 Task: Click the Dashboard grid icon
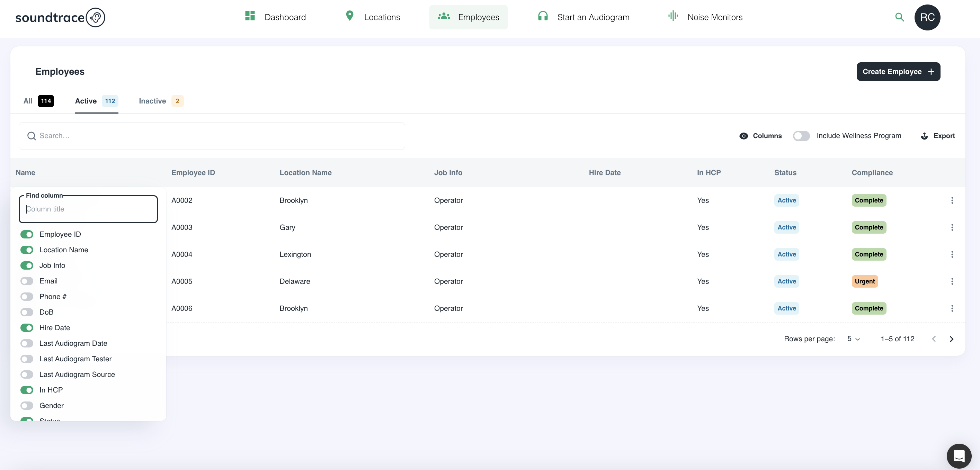[250, 16]
